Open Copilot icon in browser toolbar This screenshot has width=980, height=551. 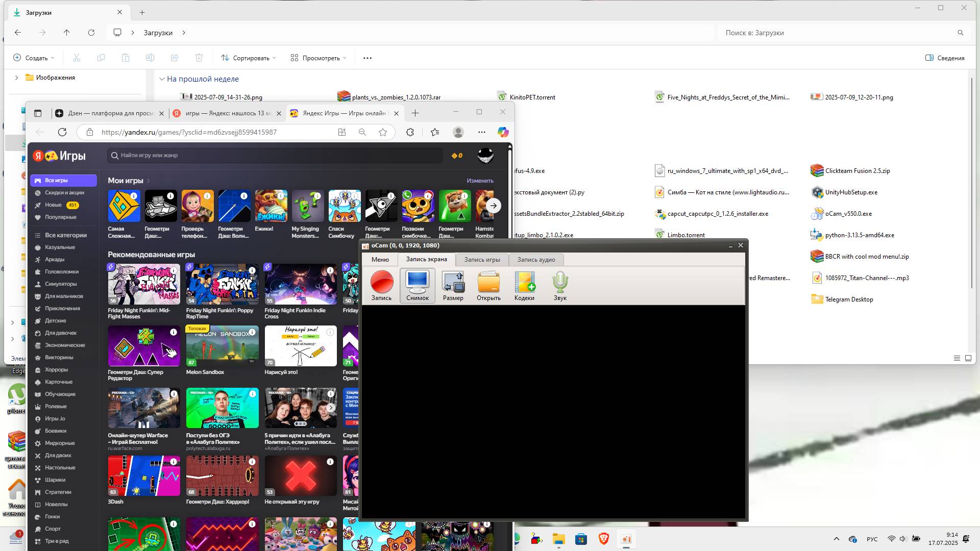click(x=503, y=132)
